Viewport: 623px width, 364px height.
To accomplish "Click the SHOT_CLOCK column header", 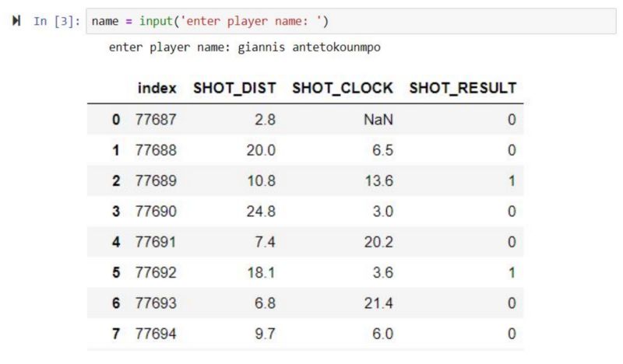I will pos(343,89).
